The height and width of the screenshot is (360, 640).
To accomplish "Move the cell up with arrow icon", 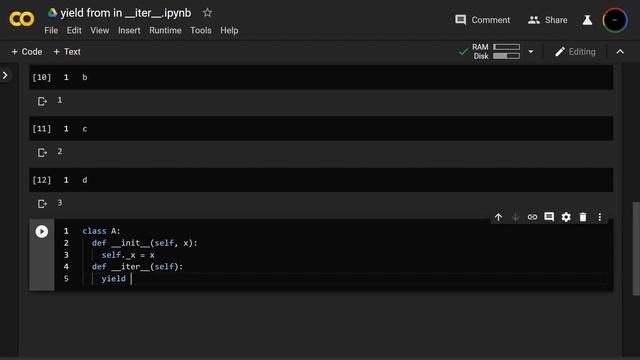I will [498, 217].
